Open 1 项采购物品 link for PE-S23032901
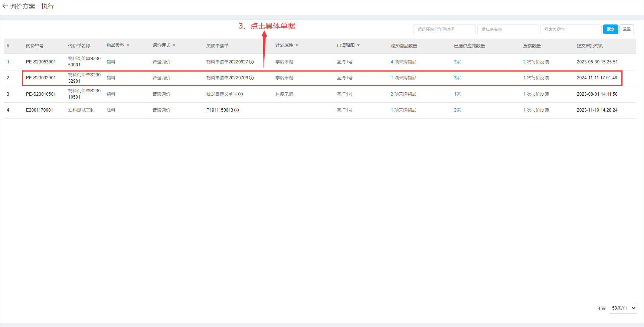 (403, 78)
